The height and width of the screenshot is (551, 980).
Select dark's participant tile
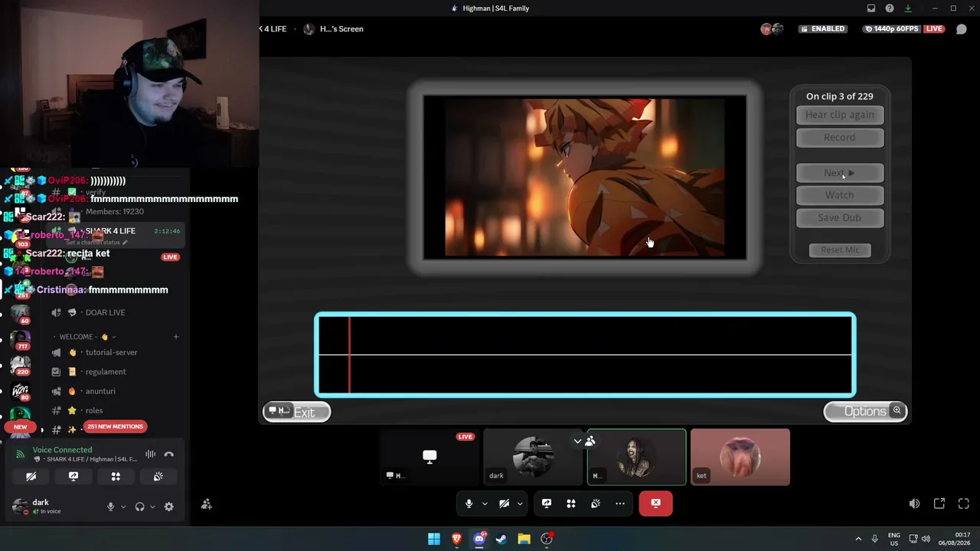tap(533, 458)
